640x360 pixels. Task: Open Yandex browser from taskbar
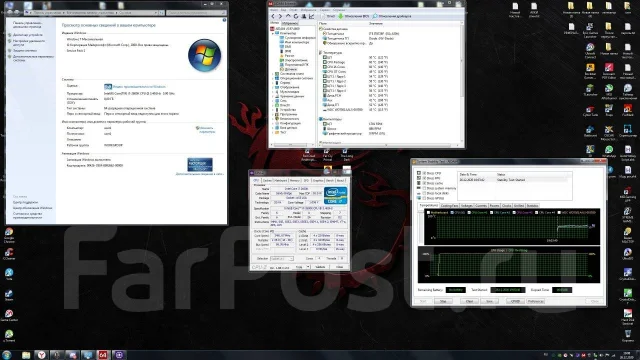[x=41, y=355]
